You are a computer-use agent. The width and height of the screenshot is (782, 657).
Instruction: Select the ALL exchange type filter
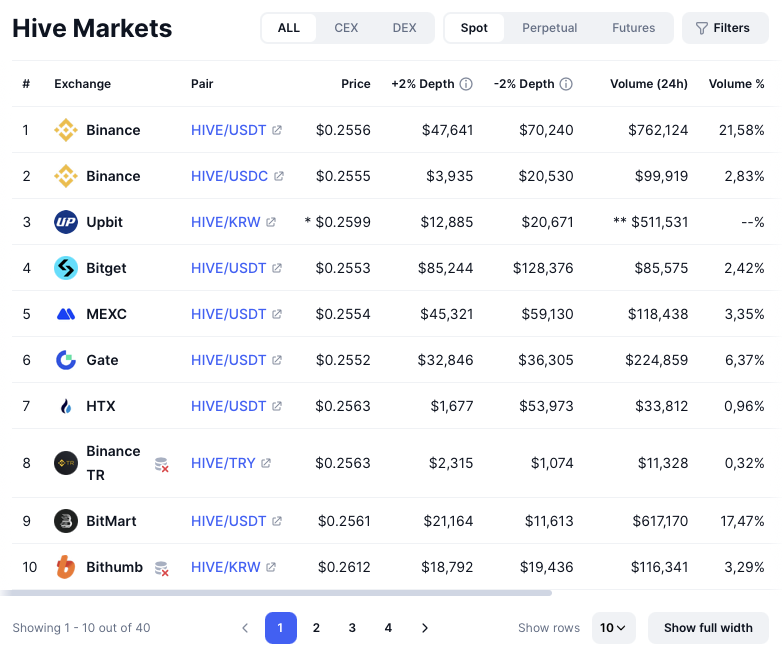289,28
